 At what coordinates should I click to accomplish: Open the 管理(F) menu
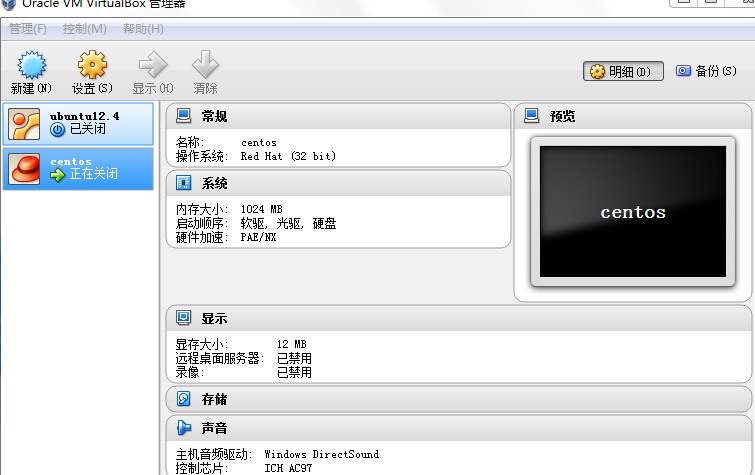[27, 29]
